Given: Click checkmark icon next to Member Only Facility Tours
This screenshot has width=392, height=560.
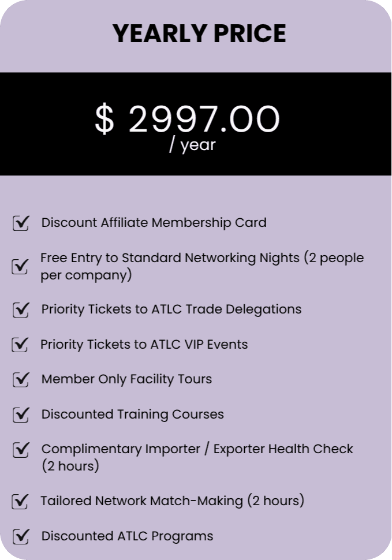Looking at the screenshot, I should [x=21, y=379].
